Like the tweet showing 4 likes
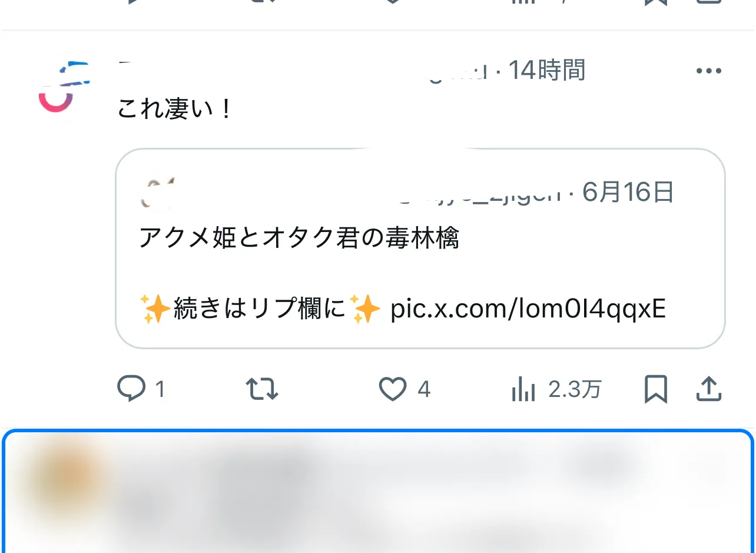The image size is (756, 553). (392, 389)
